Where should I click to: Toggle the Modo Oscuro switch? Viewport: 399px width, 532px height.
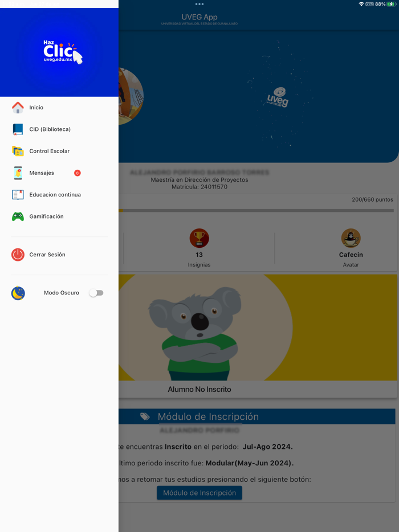96,293
